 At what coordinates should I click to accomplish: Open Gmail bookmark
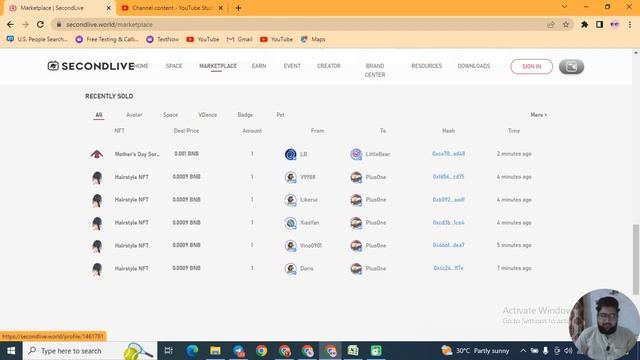point(240,39)
